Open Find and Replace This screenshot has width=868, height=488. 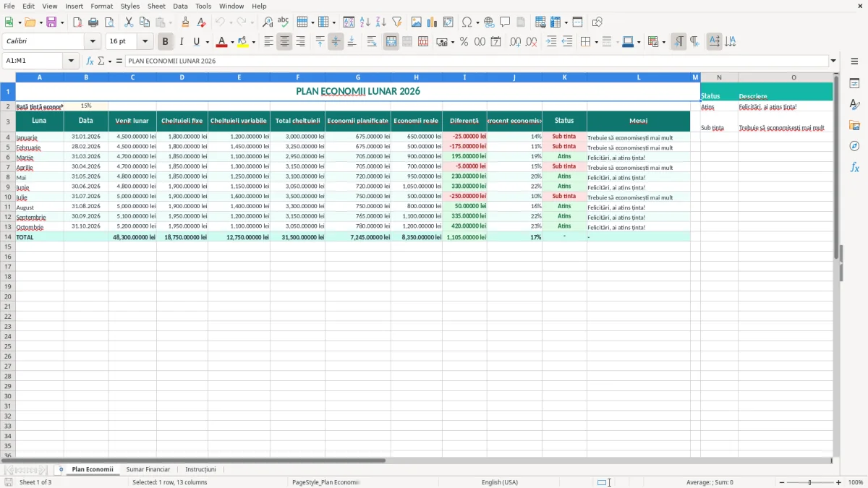coord(268,22)
